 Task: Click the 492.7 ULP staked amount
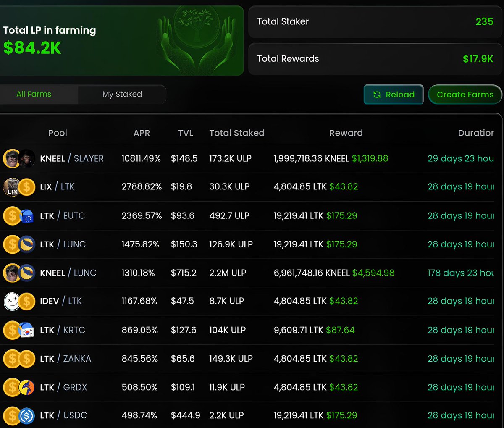(x=229, y=216)
